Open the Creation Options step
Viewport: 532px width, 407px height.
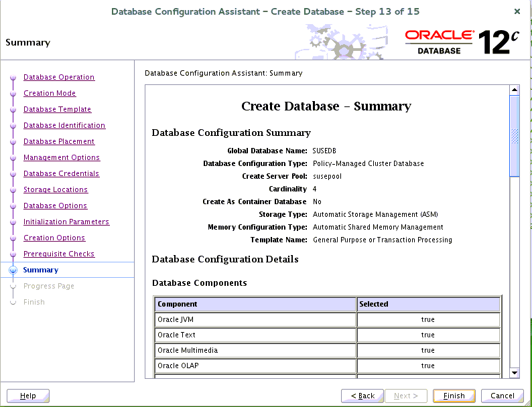54,238
